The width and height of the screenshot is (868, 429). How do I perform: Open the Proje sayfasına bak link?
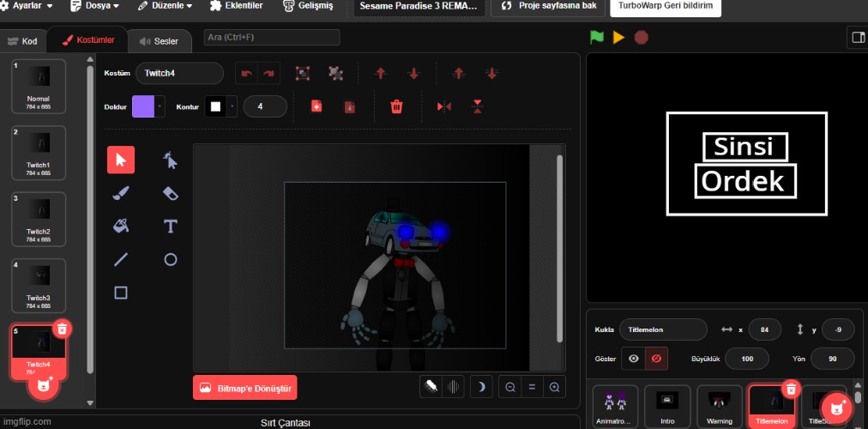click(x=546, y=6)
